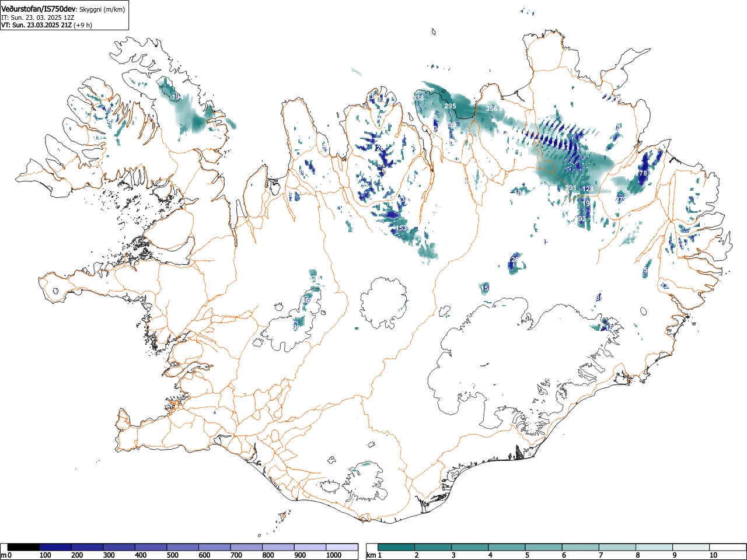Select the '1000' tick label on meter legend
Screen dimensions: 747x560
click(333, 555)
